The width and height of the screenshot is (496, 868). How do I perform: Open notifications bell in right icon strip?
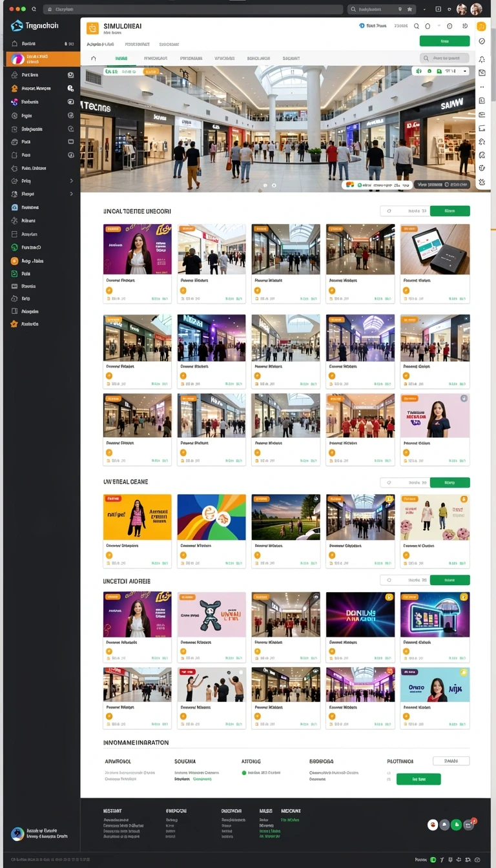[482, 59]
